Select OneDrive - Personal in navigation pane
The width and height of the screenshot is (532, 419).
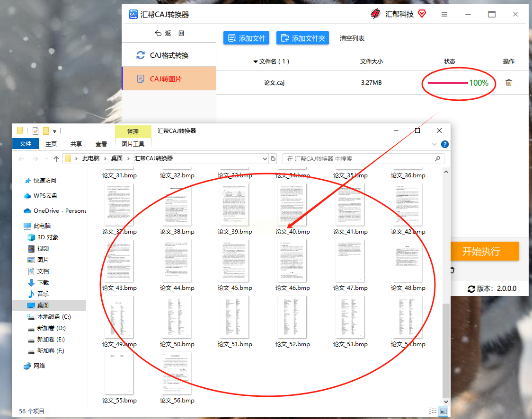coord(55,211)
